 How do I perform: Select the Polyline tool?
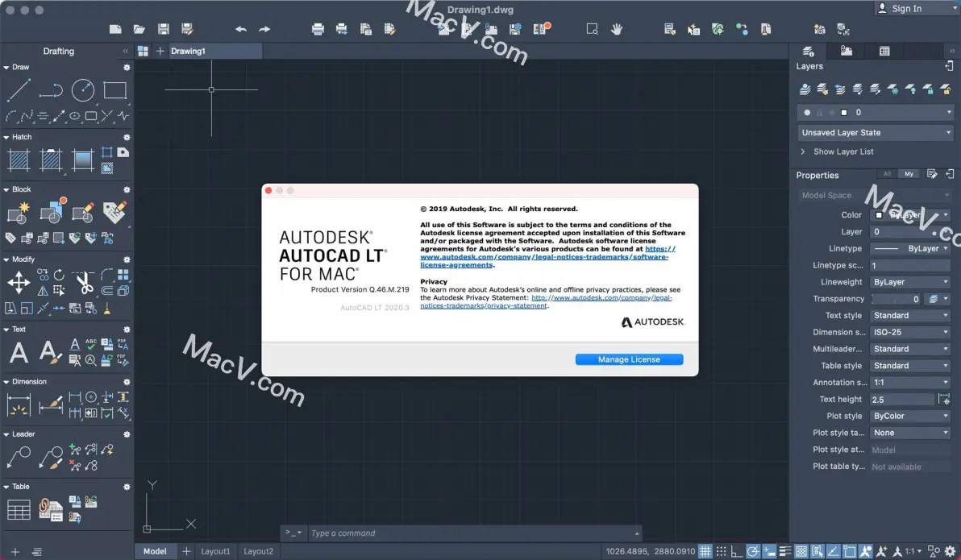tap(50, 91)
